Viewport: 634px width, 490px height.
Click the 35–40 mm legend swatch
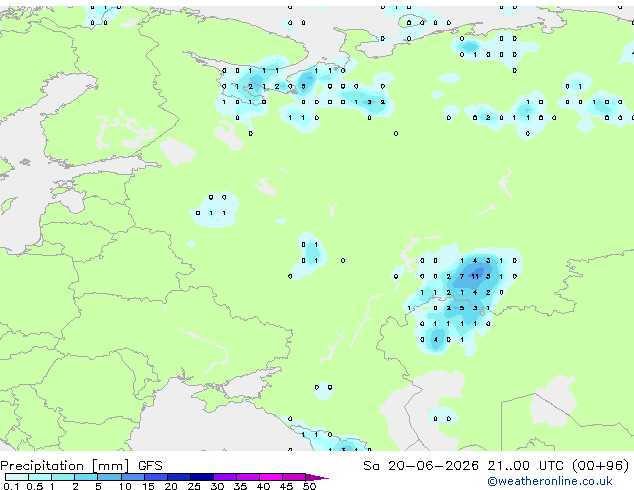coord(248,477)
